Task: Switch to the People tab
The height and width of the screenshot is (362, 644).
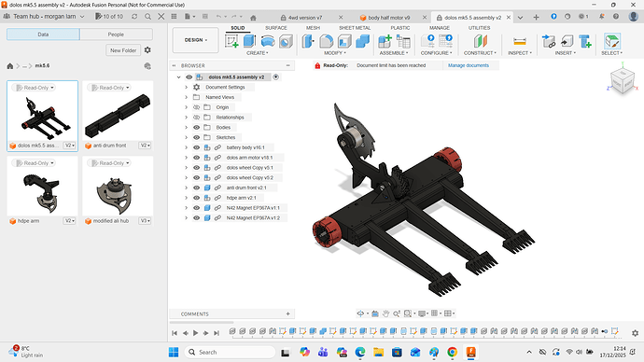Action: tap(116, 35)
